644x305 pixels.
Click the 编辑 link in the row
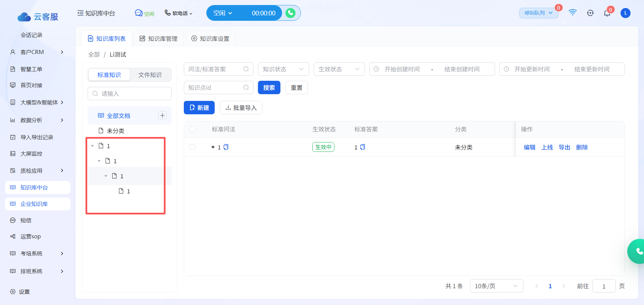tap(529, 147)
